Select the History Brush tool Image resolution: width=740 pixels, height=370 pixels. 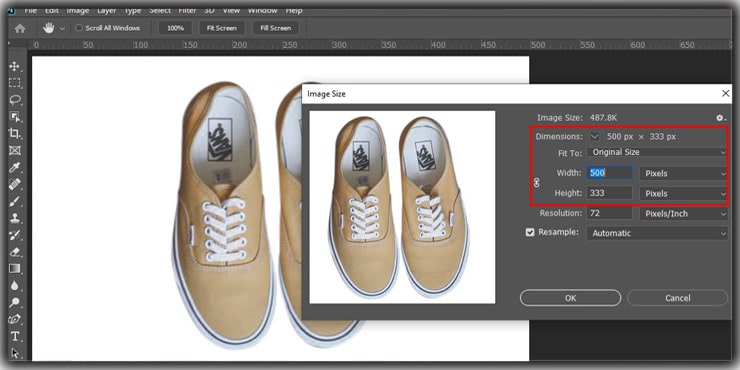coord(15,235)
